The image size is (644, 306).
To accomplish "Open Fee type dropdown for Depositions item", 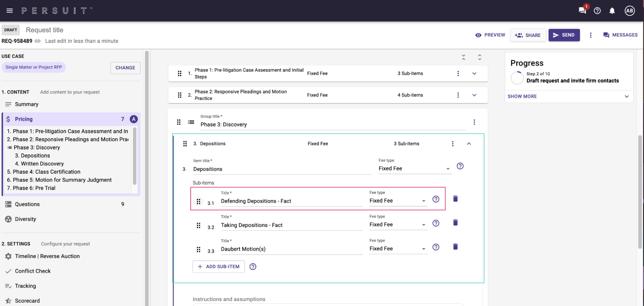I will coord(415,168).
